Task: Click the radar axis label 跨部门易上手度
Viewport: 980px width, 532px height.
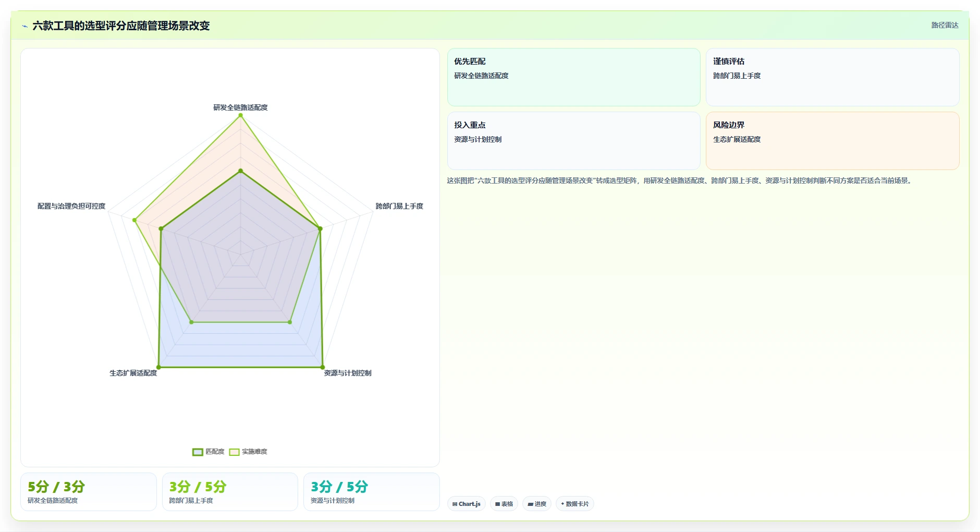Action: tap(399, 206)
